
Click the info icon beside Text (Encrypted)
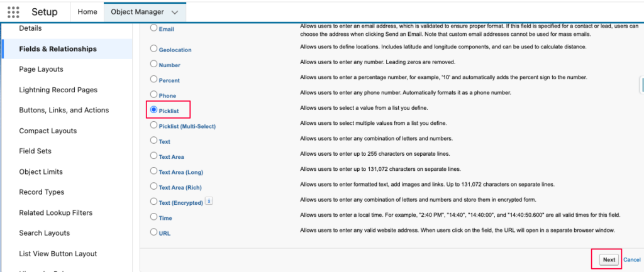(x=209, y=202)
